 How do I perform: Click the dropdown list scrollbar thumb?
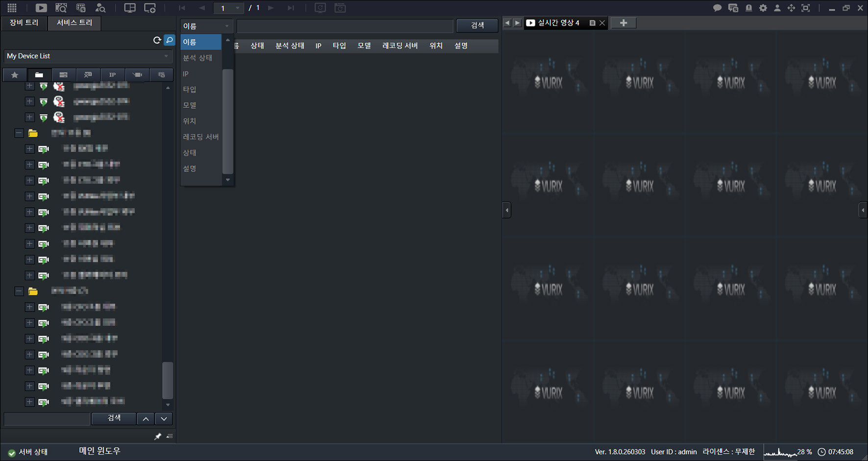click(228, 121)
